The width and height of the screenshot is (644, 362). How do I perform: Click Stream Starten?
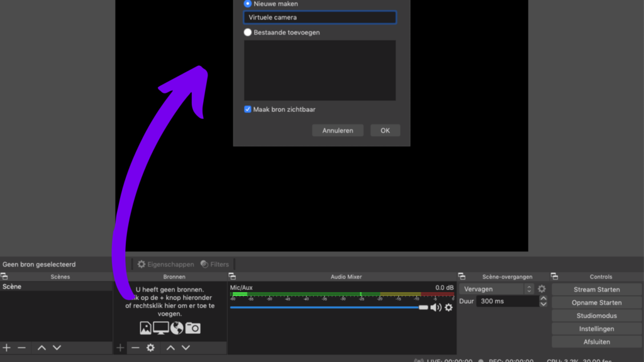596,289
